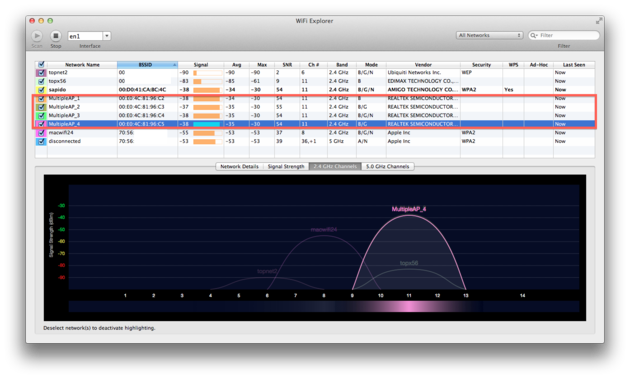The height and width of the screenshot is (379, 630).
Task: Click sapido BSSID 00:D0:41:CA:BC:4C
Action: click(x=142, y=90)
